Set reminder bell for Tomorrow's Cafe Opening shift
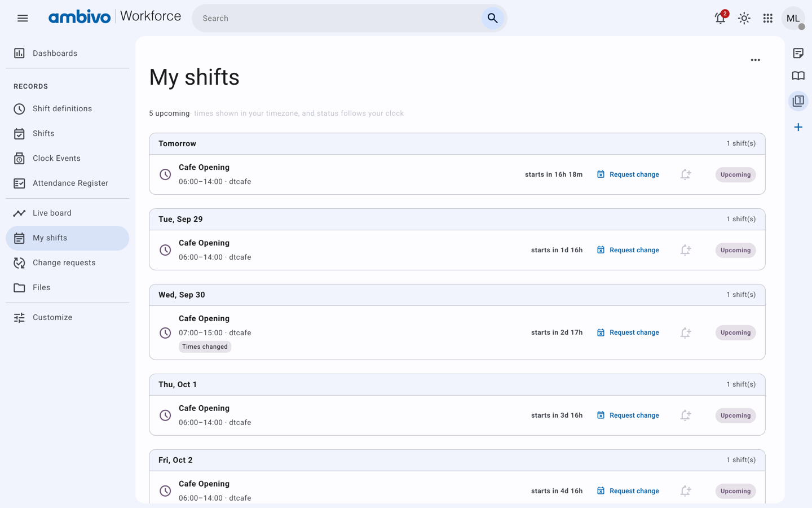The width and height of the screenshot is (812, 508). pos(686,174)
